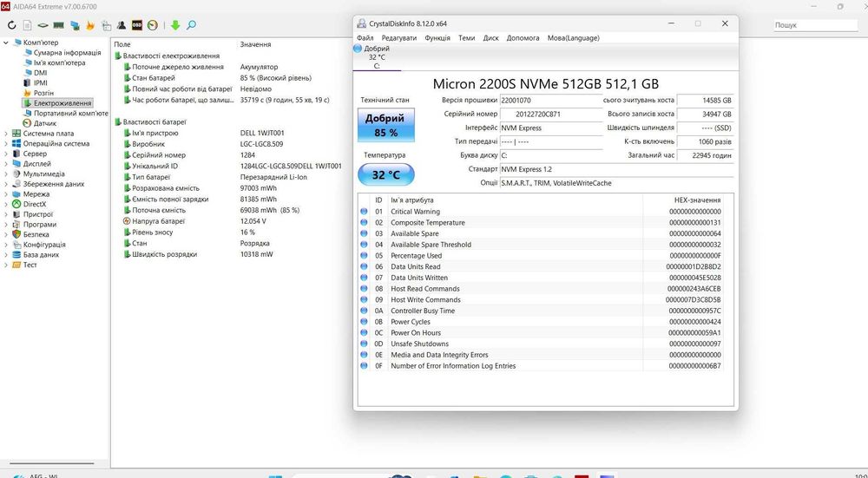868x478 pixels.
Task: Expand the Конфігурація tree node
Action: coord(6,245)
